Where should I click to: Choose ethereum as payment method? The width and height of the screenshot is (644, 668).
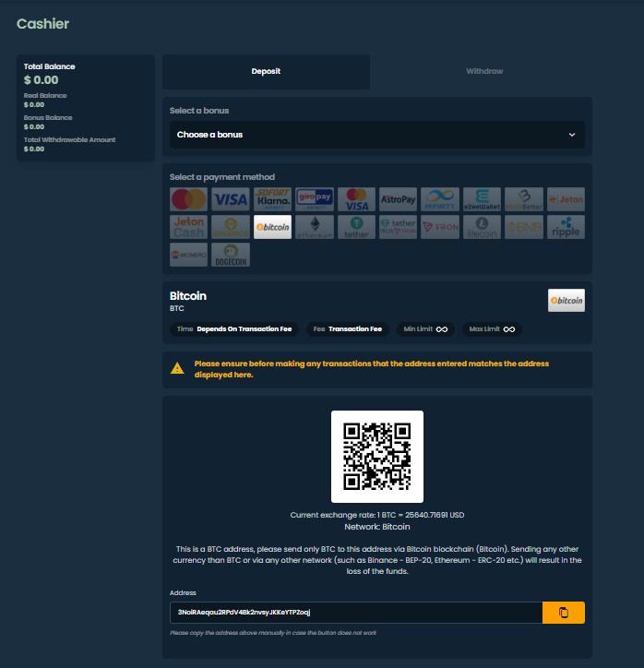tap(315, 227)
